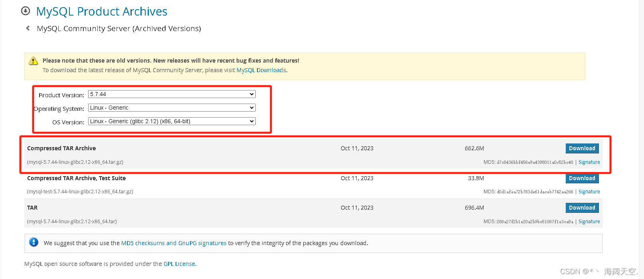Image resolution: width=644 pixels, height=279 pixels.
Task: Open the Product Version dropdown showing 5.7.44
Action: click(172, 94)
